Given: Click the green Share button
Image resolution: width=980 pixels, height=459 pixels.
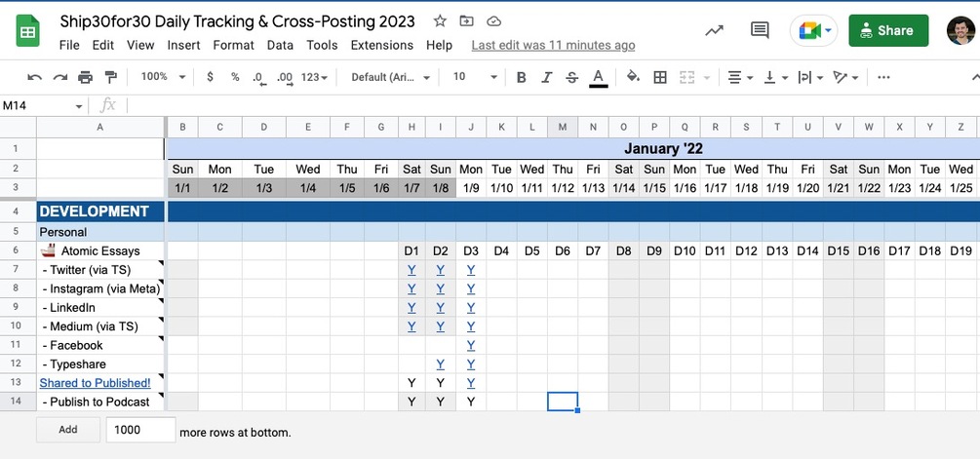Looking at the screenshot, I should point(887,30).
